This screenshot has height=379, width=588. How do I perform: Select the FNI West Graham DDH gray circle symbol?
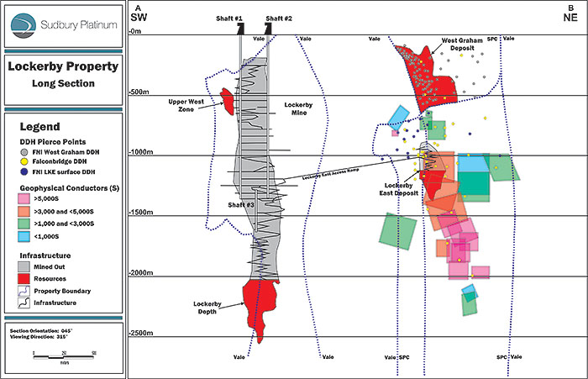click(24, 152)
